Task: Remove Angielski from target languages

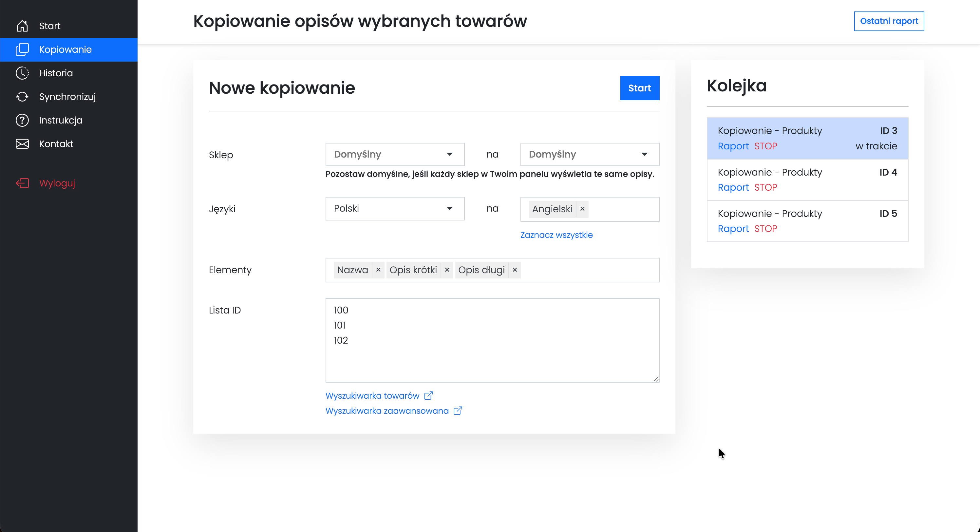Action: pyautogui.click(x=582, y=209)
